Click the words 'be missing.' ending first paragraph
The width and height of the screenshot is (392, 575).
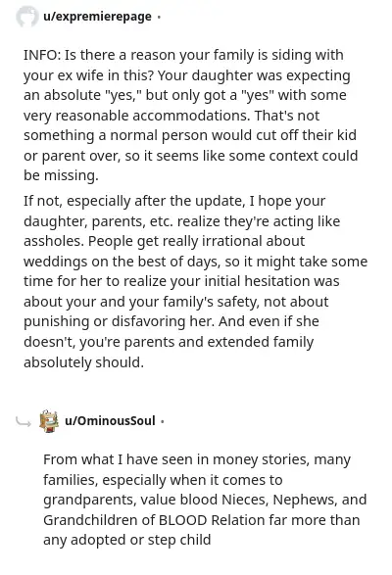[61, 175]
